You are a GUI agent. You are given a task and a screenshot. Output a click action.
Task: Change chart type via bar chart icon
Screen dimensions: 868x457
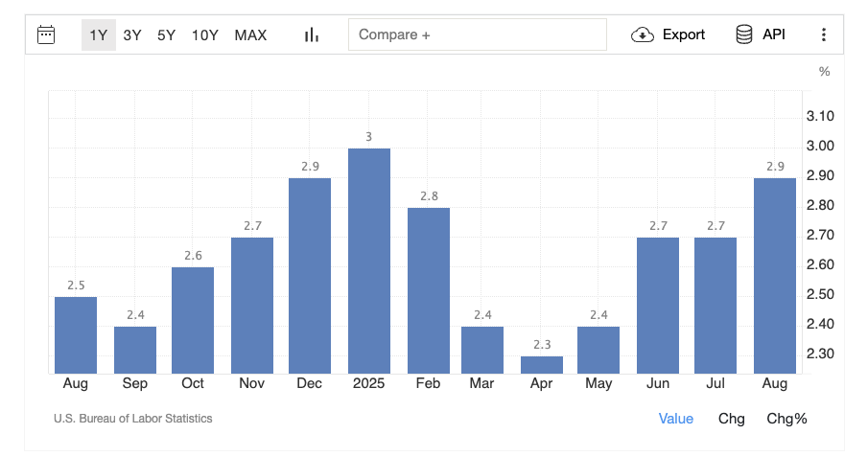tap(311, 35)
